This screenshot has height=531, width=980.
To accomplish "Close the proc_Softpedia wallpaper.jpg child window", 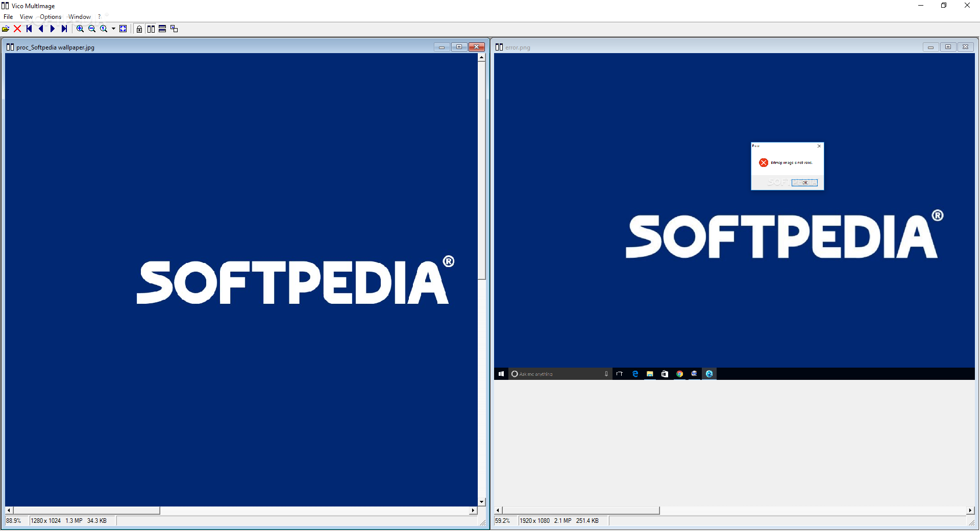I will click(477, 47).
